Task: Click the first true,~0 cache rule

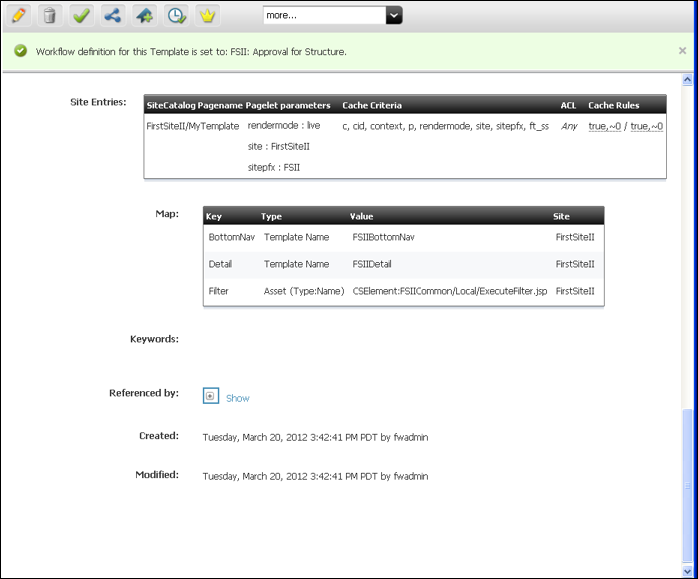Action: tap(605, 126)
